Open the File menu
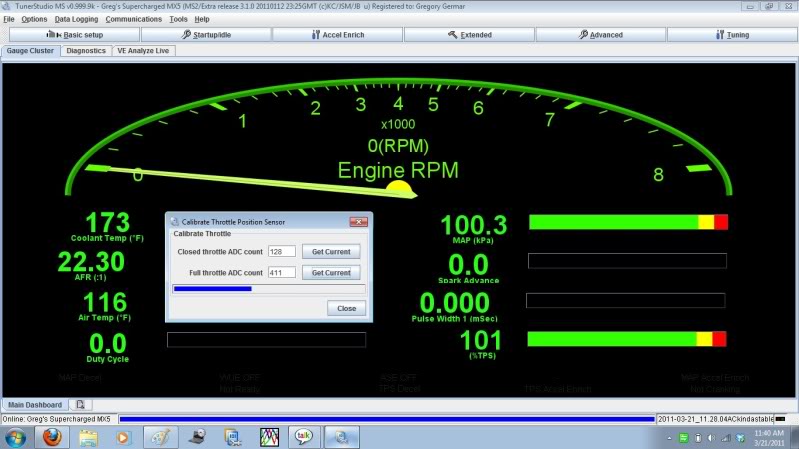Screen dimensions: 799x449 pyautogui.click(x=9, y=19)
